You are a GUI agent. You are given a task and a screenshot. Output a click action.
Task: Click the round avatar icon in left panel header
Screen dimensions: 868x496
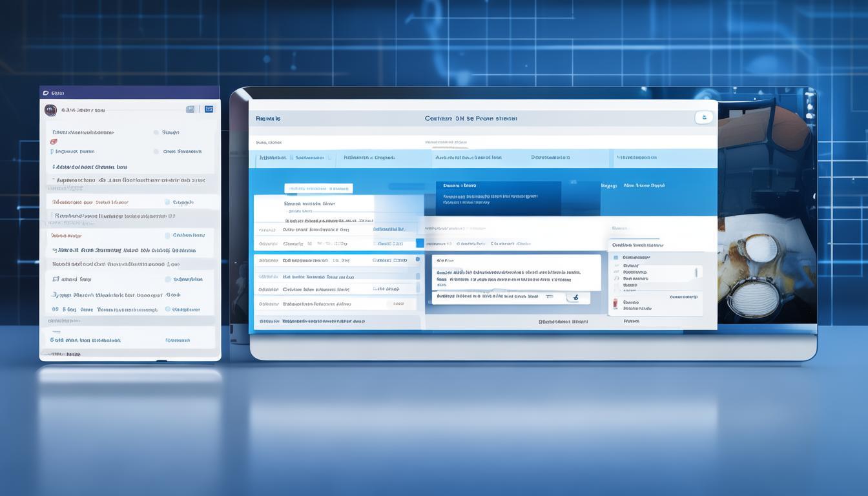coord(50,110)
